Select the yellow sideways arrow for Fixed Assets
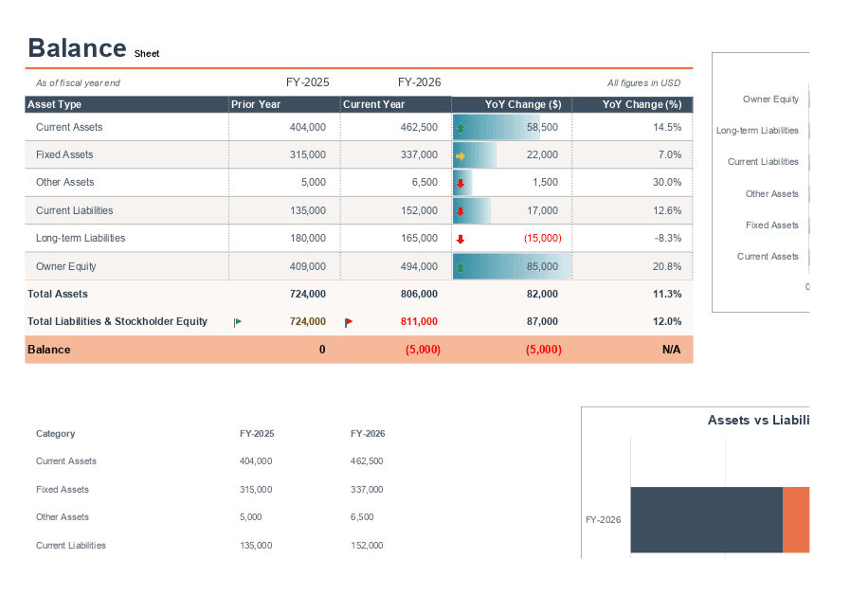This screenshot has width=868, height=614. 460,154
